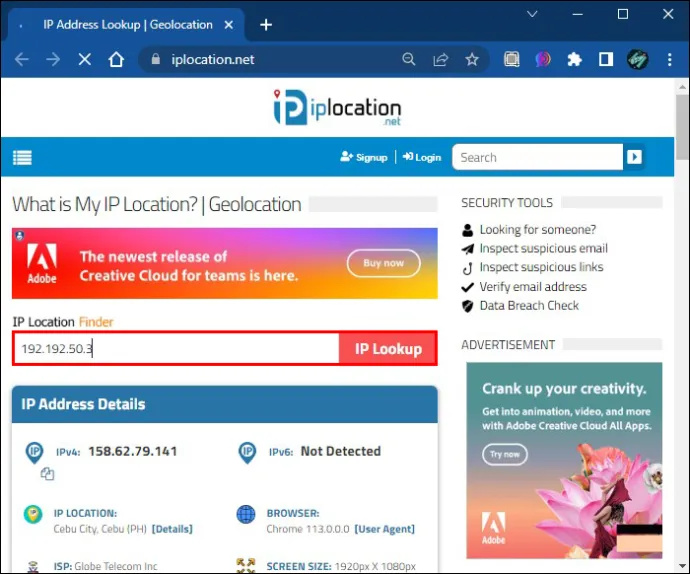Toggle the browser side panel icon
690x574 pixels.
tap(606, 59)
